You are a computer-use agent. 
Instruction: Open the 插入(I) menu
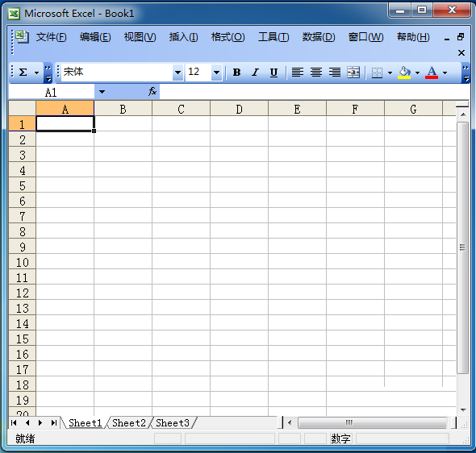[x=184, y=37]
